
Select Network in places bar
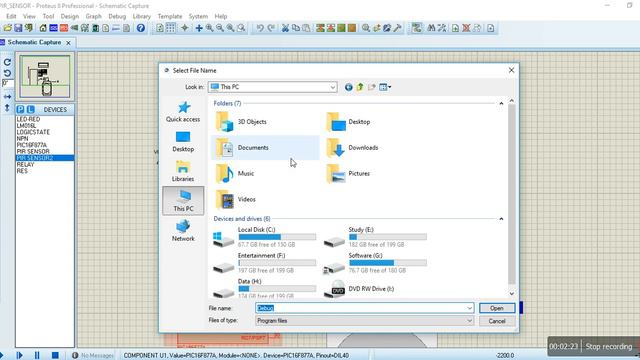[183, 231]
